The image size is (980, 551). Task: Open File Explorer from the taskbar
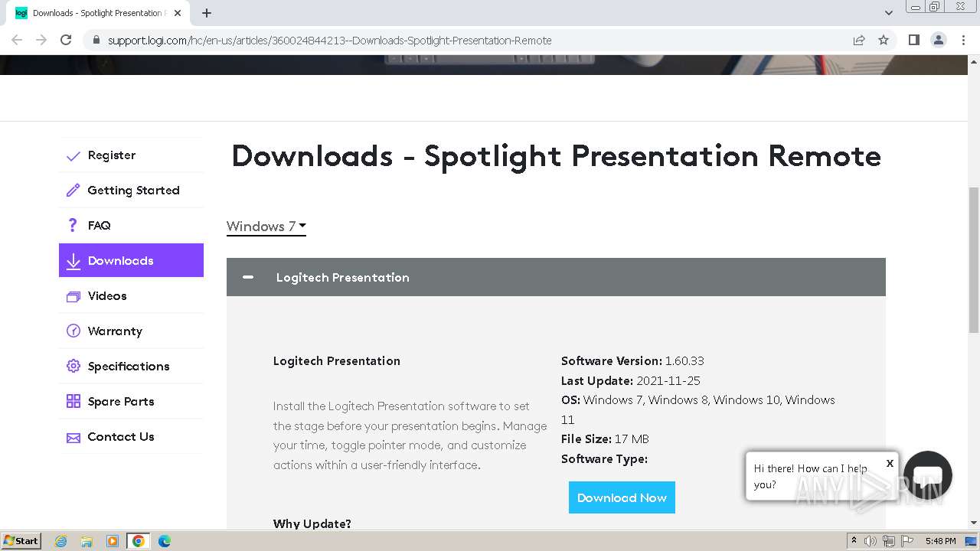87,541
